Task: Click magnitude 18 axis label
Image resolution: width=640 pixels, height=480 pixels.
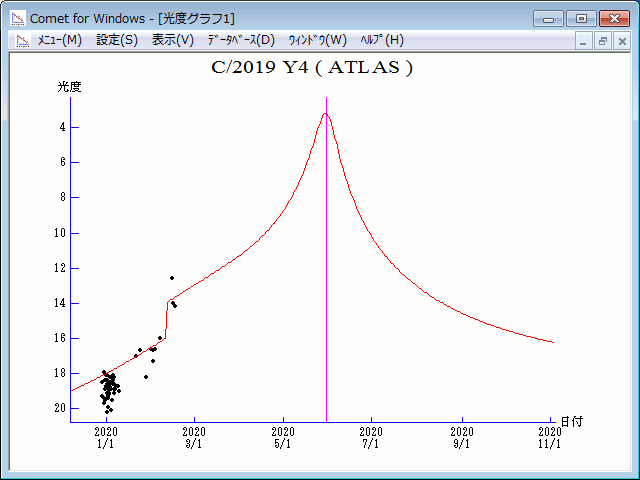Action: pyautogui.click(x=60, y=373)
